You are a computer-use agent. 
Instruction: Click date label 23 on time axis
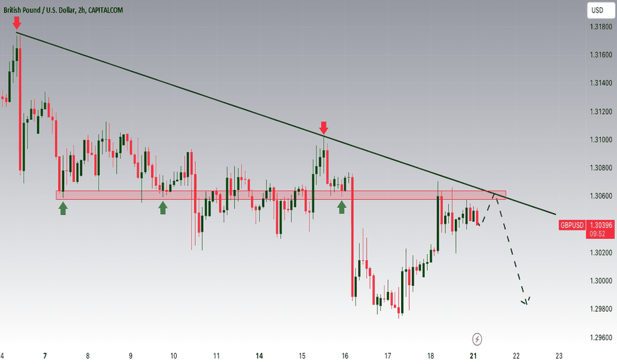pos(559,356)
